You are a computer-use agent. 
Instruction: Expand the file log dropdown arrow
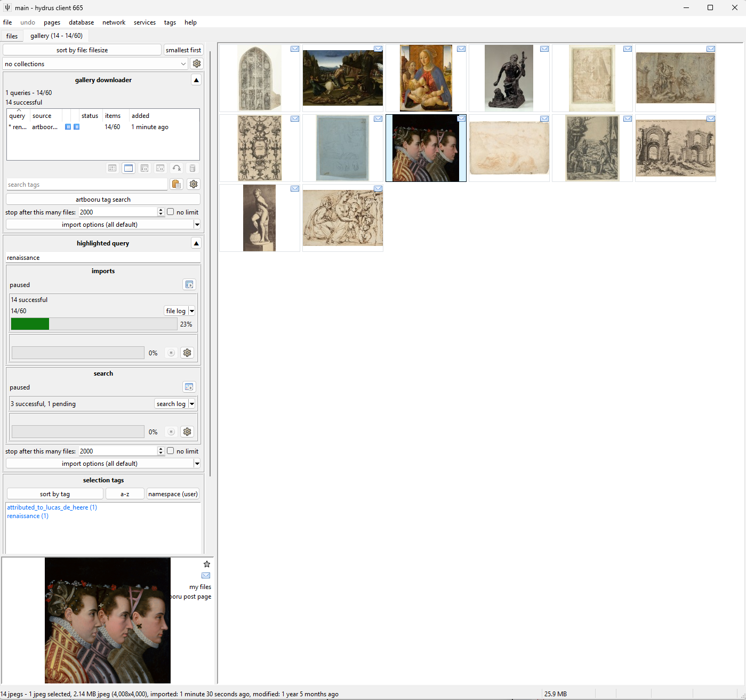pyautogui.click(x=192, y=311)
